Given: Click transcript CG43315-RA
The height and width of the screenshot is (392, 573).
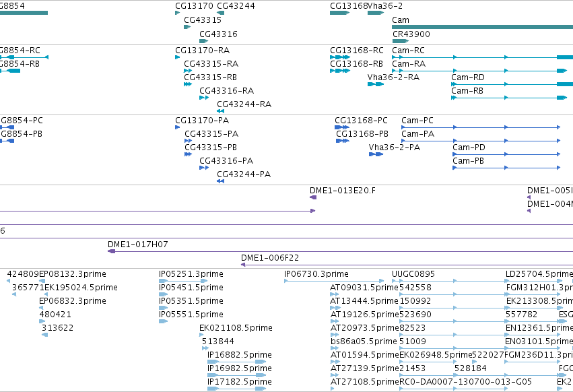Looking at the screenshot, I should point(188,71).
